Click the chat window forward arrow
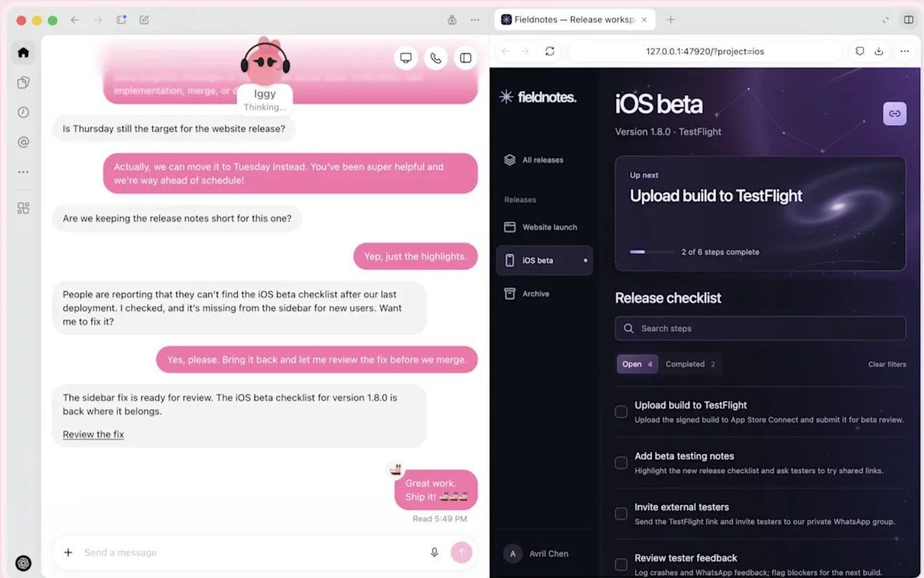The width and height of the screenshot is (924, 578). coord(97,20)
